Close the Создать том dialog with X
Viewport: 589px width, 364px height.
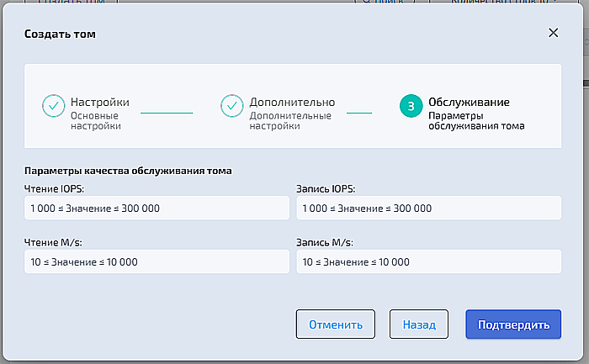pyautogui.click(x=553, y=33)
